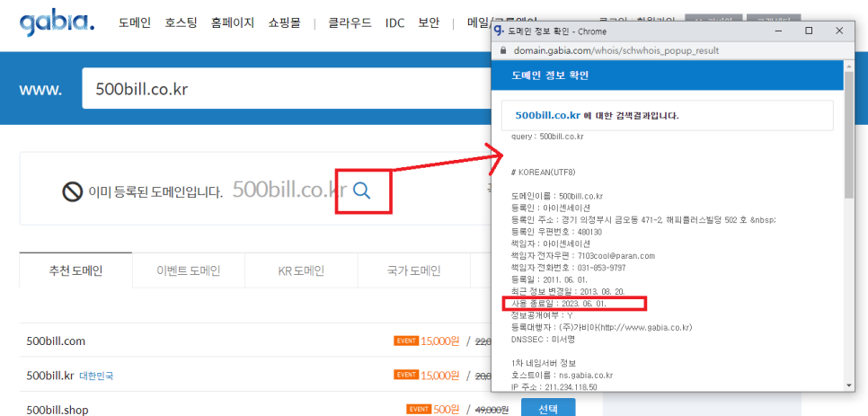Click the 사용 종료일 : 2023. 06. 01. line
The image size is (868, 416).
(x=559, y=304)
